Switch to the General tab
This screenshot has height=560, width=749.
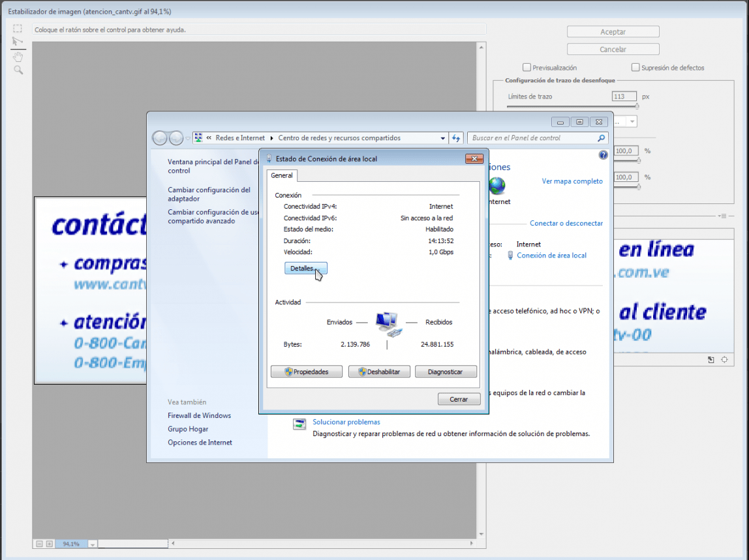(282, 175)
